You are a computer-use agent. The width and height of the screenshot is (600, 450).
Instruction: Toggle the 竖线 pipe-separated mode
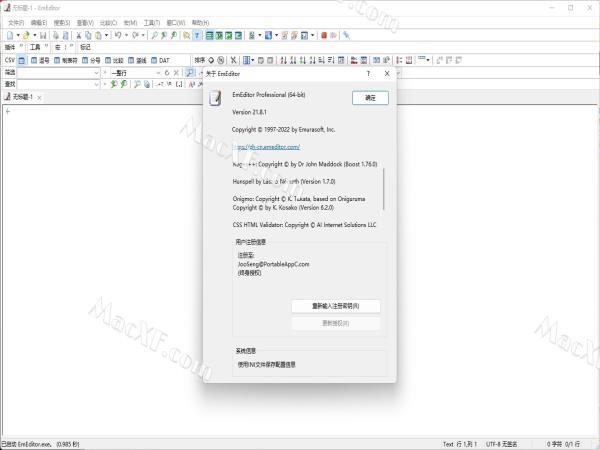coord(137,60)
